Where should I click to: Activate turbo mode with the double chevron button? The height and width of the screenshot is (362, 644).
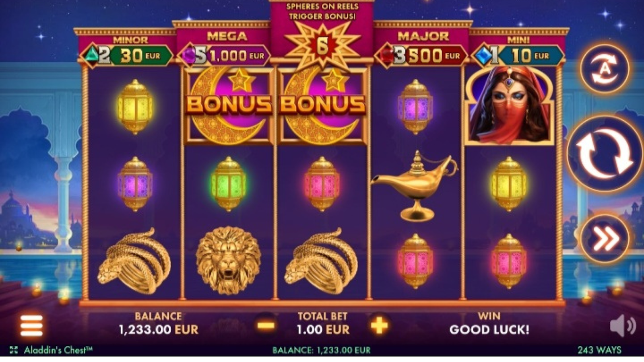[x=605, y=239]
